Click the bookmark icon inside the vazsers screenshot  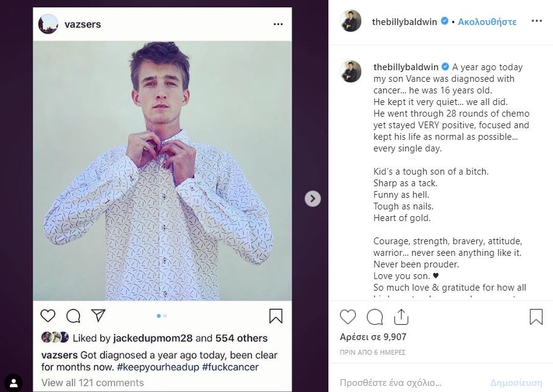coord(275,316)
